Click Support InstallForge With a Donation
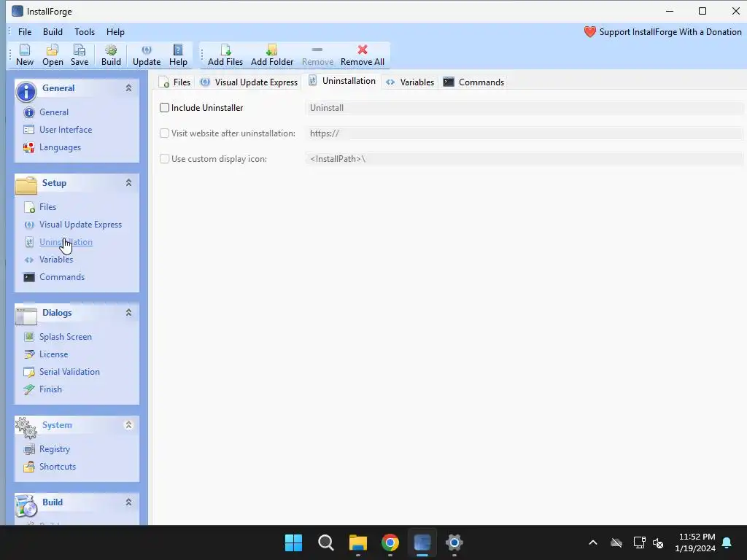The width and height of the screenshot is (747, 560). click(x=662, y=32)
